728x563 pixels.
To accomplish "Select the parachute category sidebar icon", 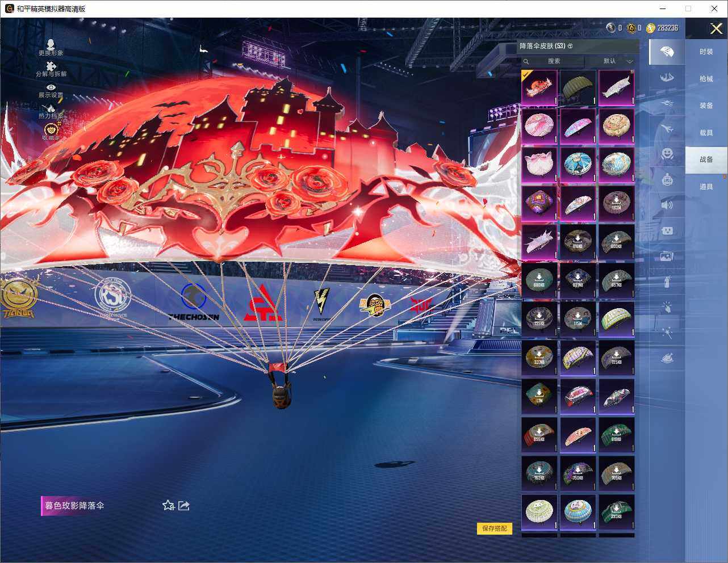I will (667, 52).
